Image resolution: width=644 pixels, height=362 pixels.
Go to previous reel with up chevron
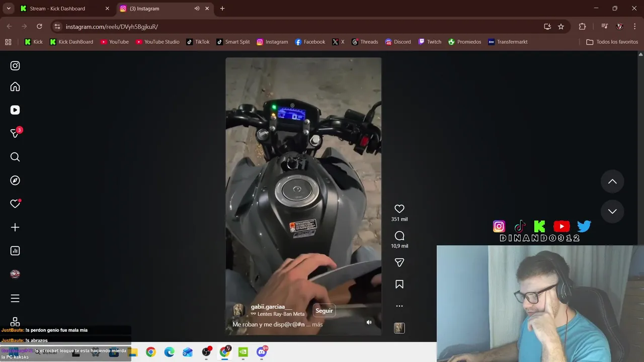coord(612,182)
